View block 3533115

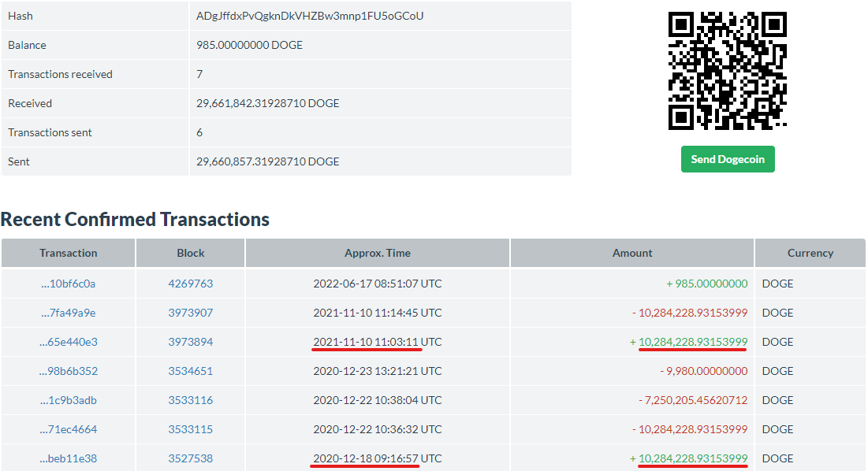pyautogui.click(x=191, y=429)
